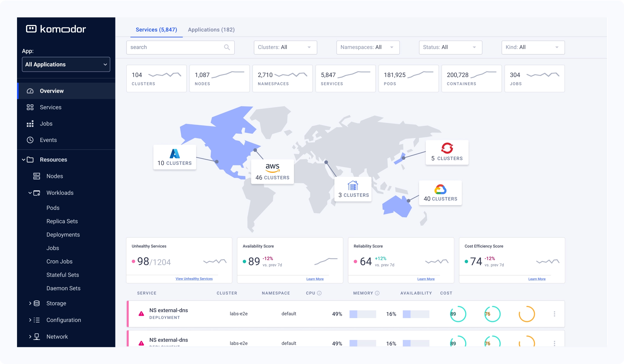Click cost gauge 76 in first row
The height and width of the screenshot is (364, 624).
coord(492,314)
